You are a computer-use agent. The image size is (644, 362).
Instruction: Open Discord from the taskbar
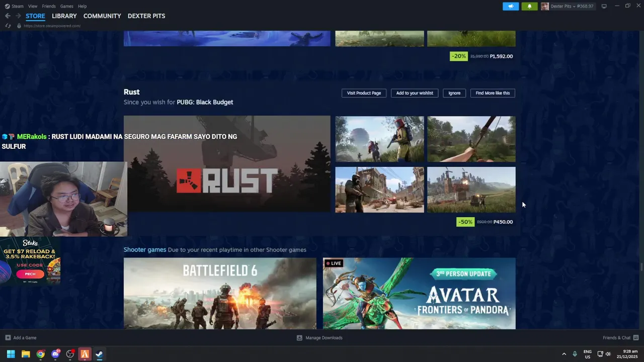55,354
